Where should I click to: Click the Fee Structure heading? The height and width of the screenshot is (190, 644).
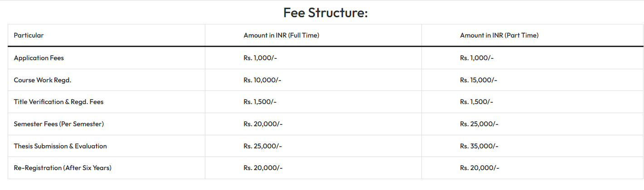click(x=325, y=12)
